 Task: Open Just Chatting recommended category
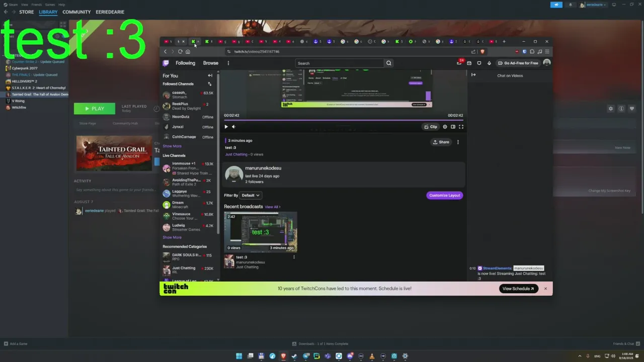pos(189,270)
